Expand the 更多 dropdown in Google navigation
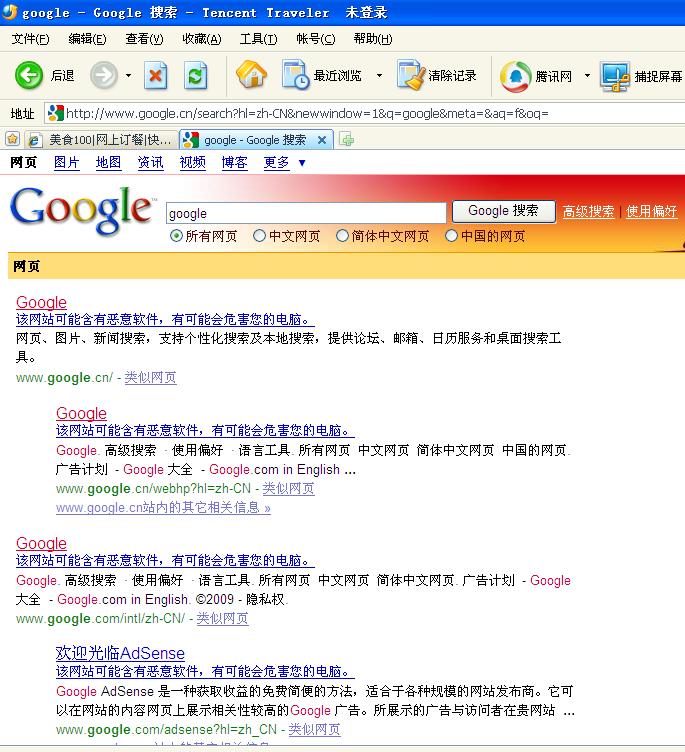685x752 pixels. click(301, 163)
